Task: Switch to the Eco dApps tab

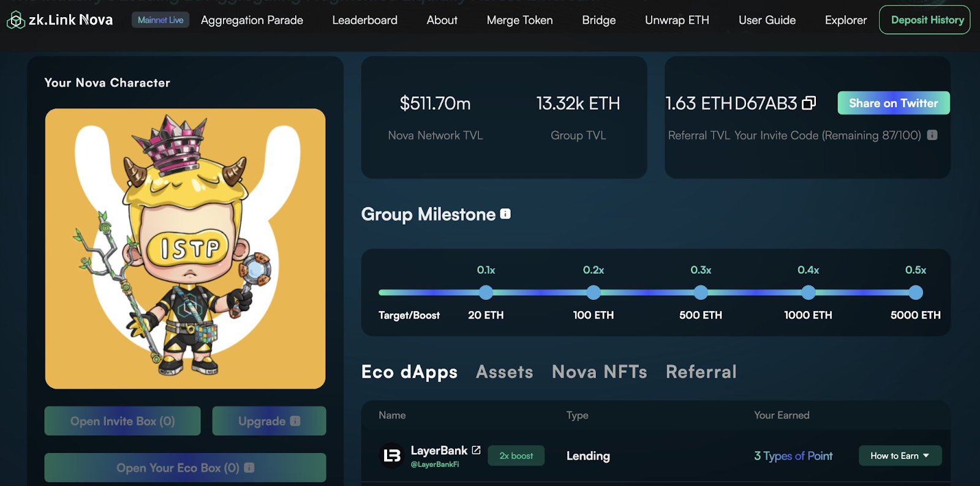Action: click(x=409, y=372)
